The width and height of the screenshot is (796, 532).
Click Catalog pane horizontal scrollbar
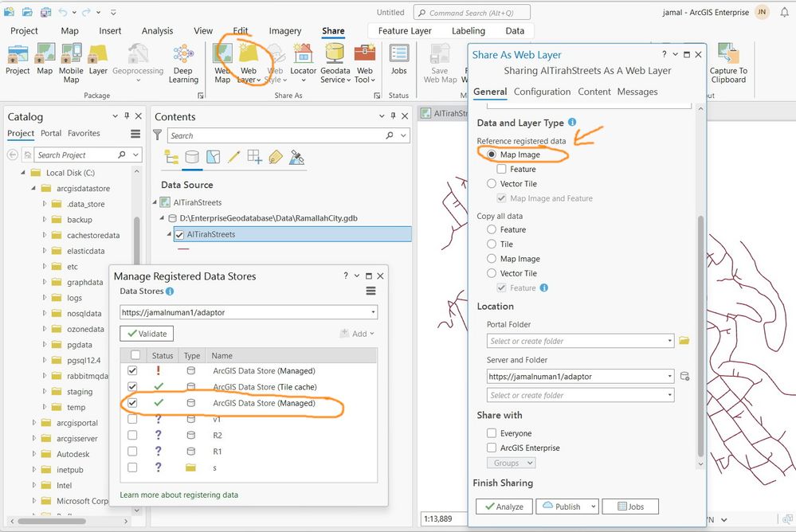point(52,521)
